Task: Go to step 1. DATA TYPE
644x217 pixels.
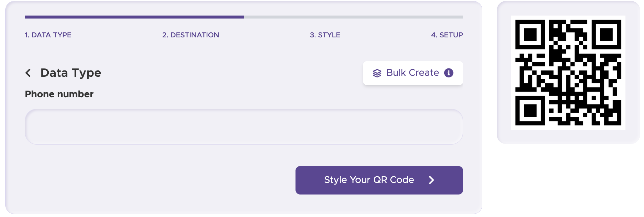Action: click(48, 35)
